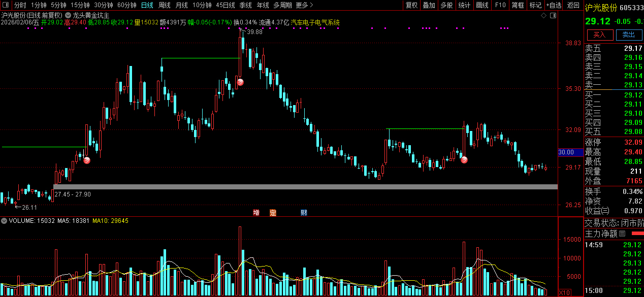Click the 标记 mark button
The width and height of the screenshot is (644, 297).
[535, 5]
